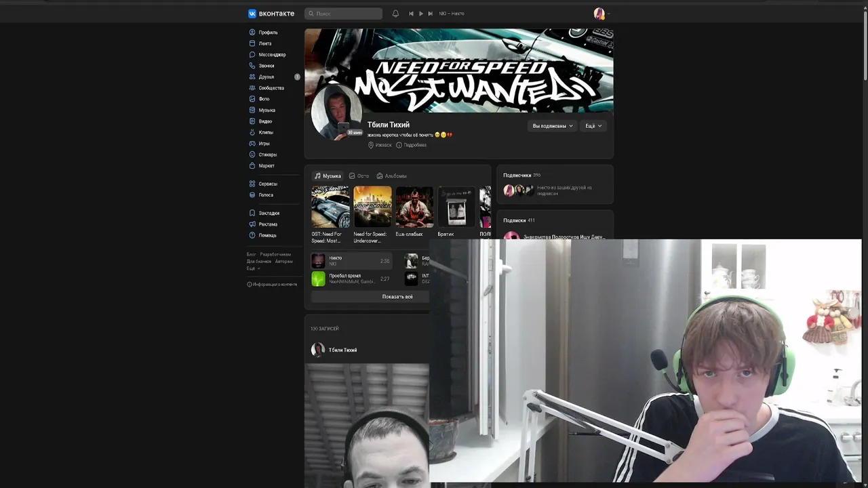The image size is (868, 488).
Task: Click the Показать всё button
Action: point(397,297)
